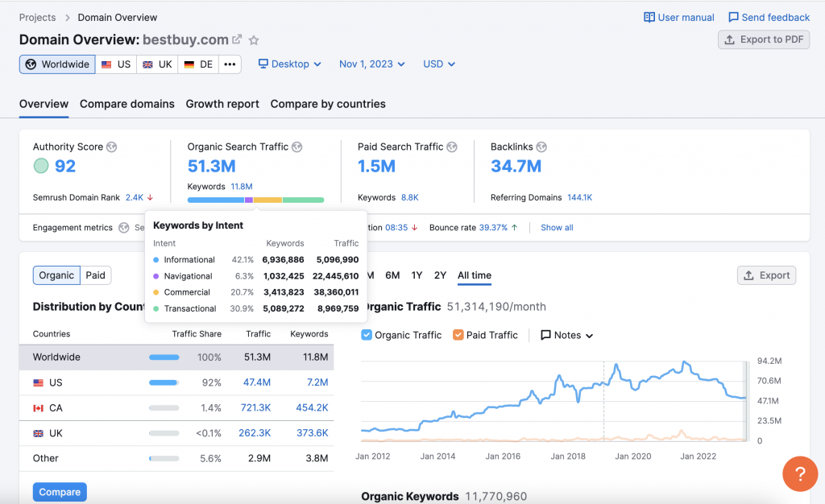The height and width of the screenshot is (504, 825).
Task: Click green Transactional segment of intent bar
Action: 303,200
